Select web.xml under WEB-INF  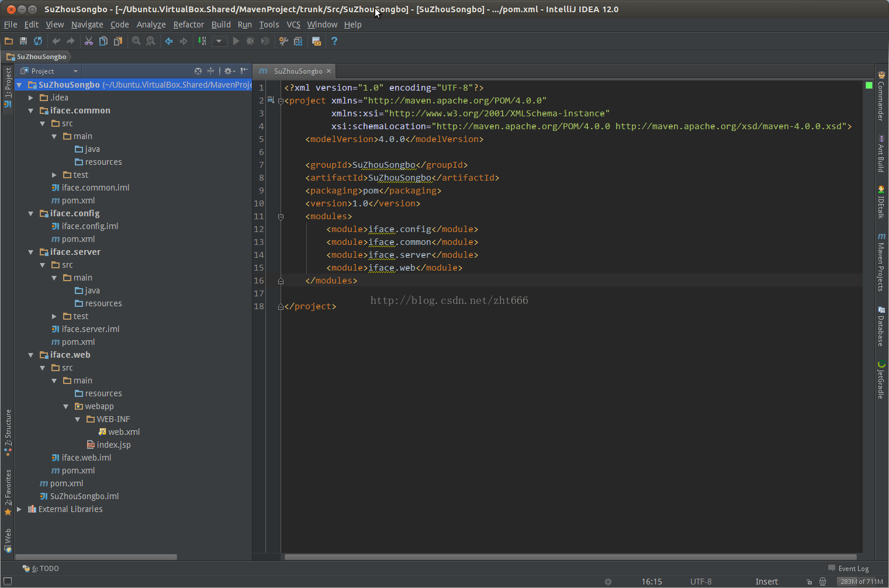(x=124, y=431)
